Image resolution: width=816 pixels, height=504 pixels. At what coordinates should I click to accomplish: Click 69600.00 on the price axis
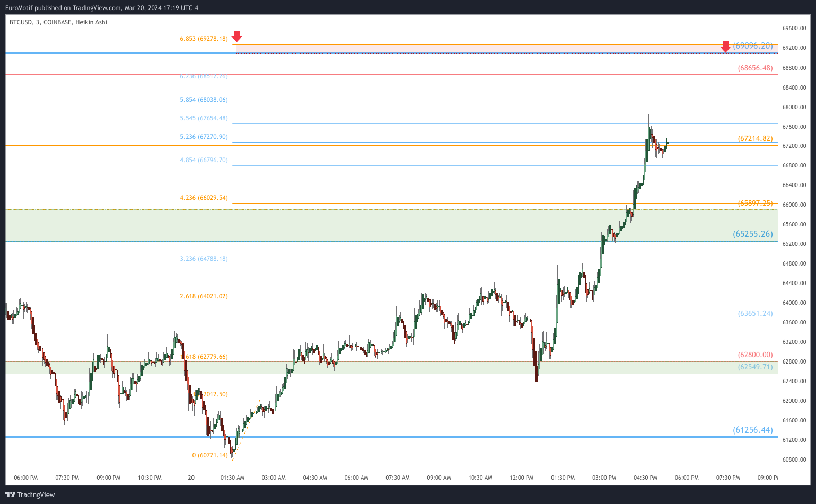[794, 28]
